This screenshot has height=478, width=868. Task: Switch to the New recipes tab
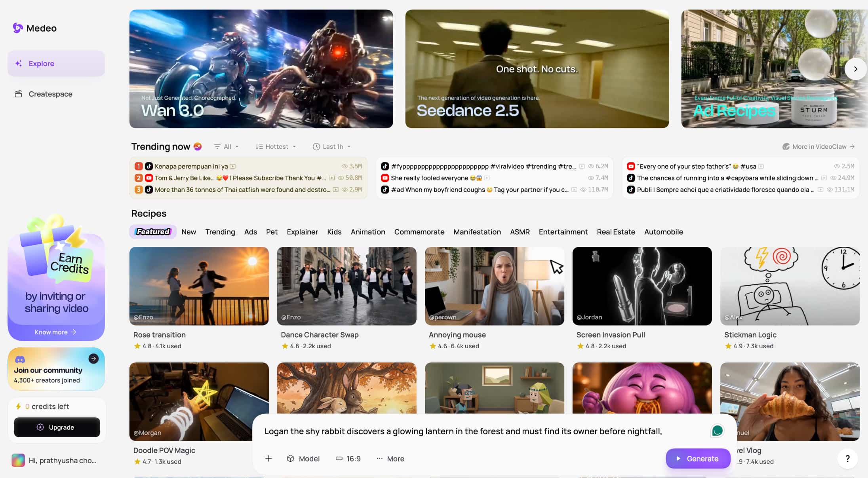tap(189, 232)
